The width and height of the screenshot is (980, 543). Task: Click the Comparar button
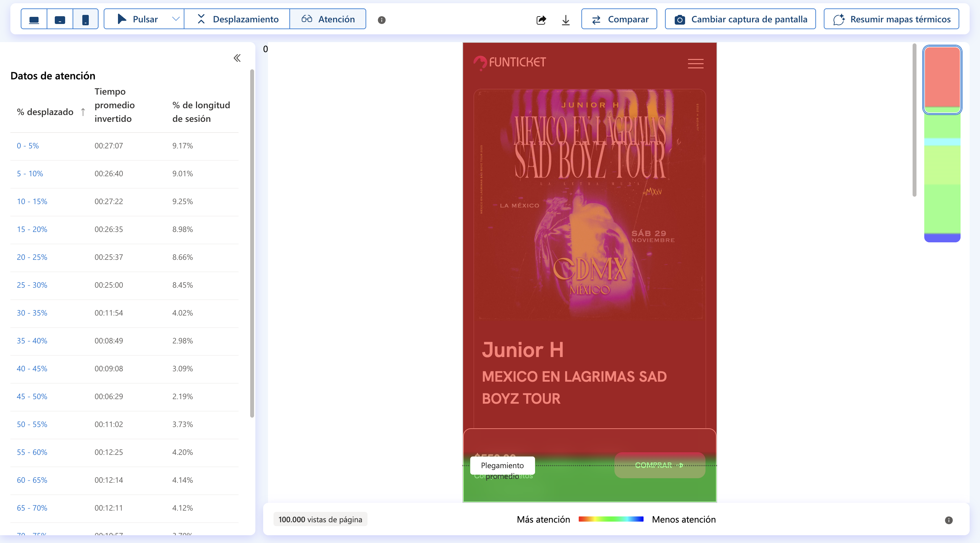tap(619, 19)
